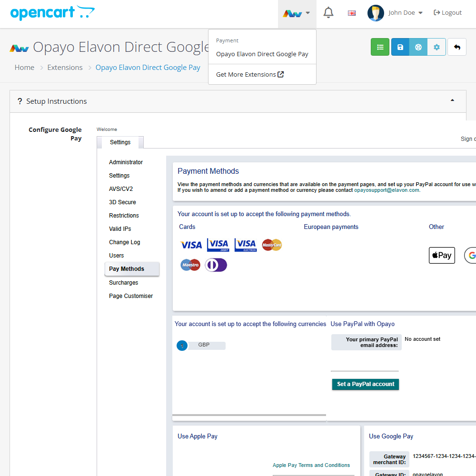Click the Logout link

click(x=447, y=13)
